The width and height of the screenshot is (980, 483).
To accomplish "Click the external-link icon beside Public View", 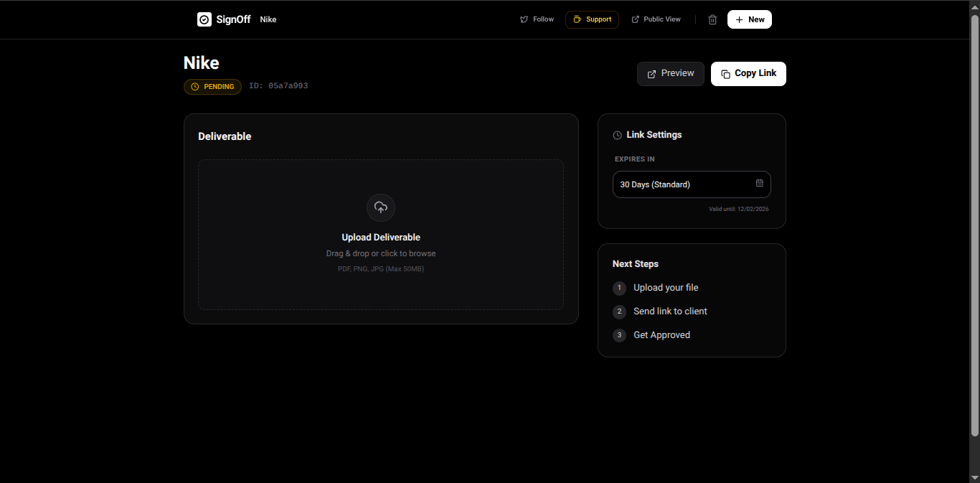I will (x=634, y=19).
